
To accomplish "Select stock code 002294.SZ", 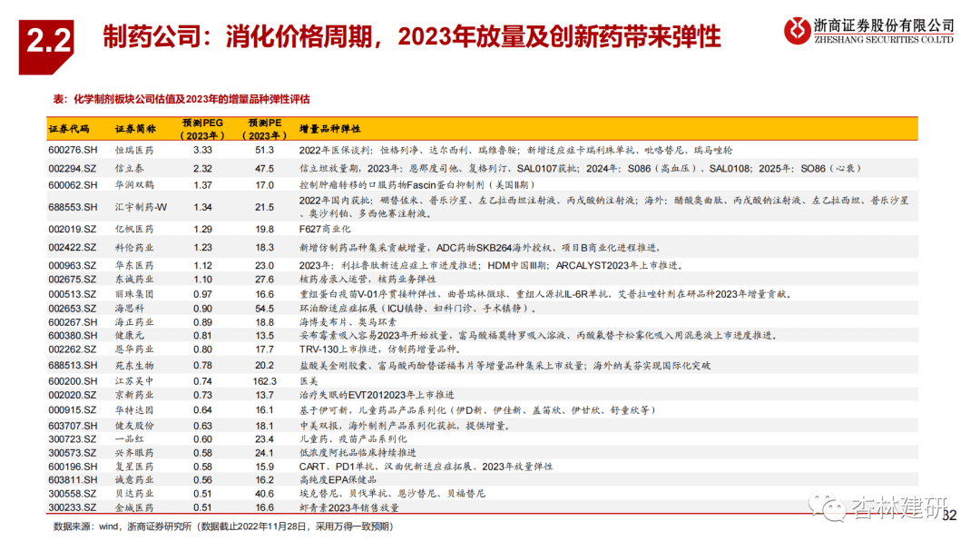I will point(73,169).
